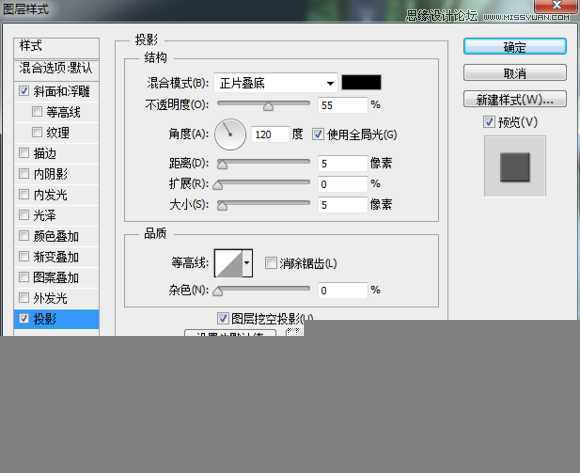The height and width of the screenshot is (473, 580).
Task: Click 取消 button
Action: (515, 73)
